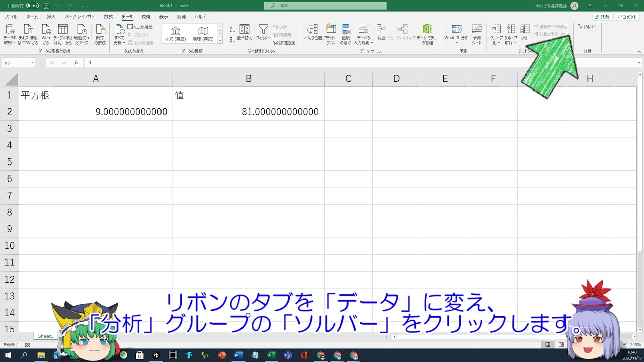Click the Save disk icon
This screenshot has width=644, height=362.
46,6
